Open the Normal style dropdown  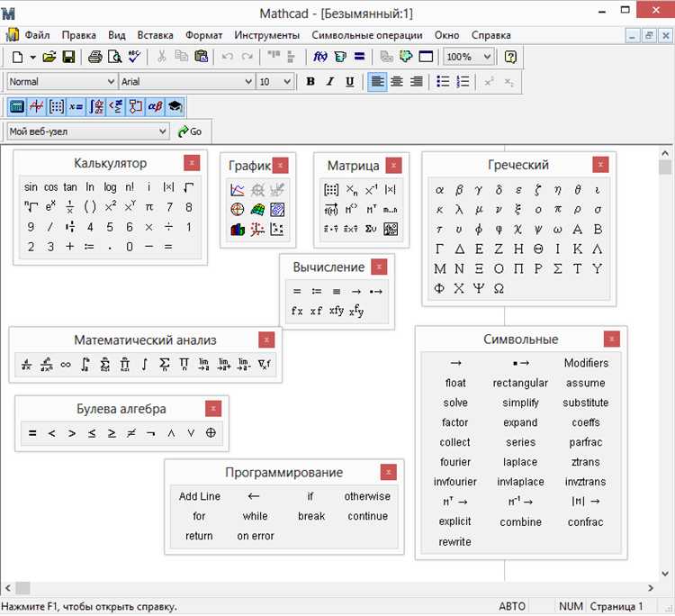(x=111, y=82)
